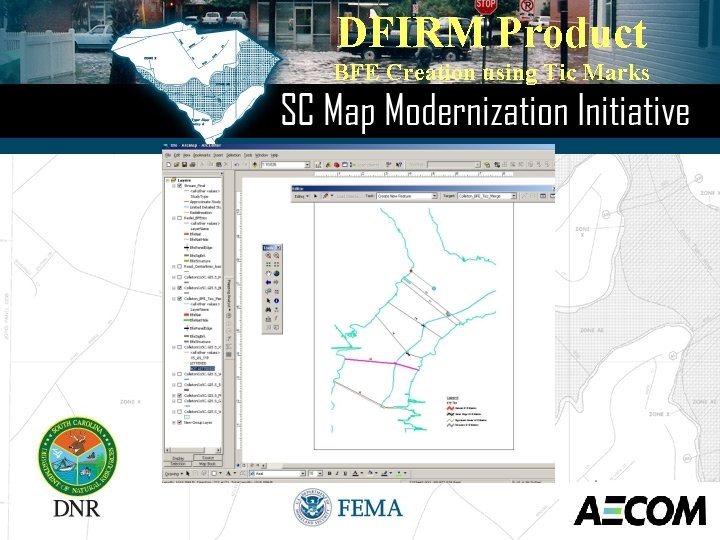Switch to the Display tab
Image resolution: width=720 pixels, height=540 pixels.
click(x=178, y=458)
